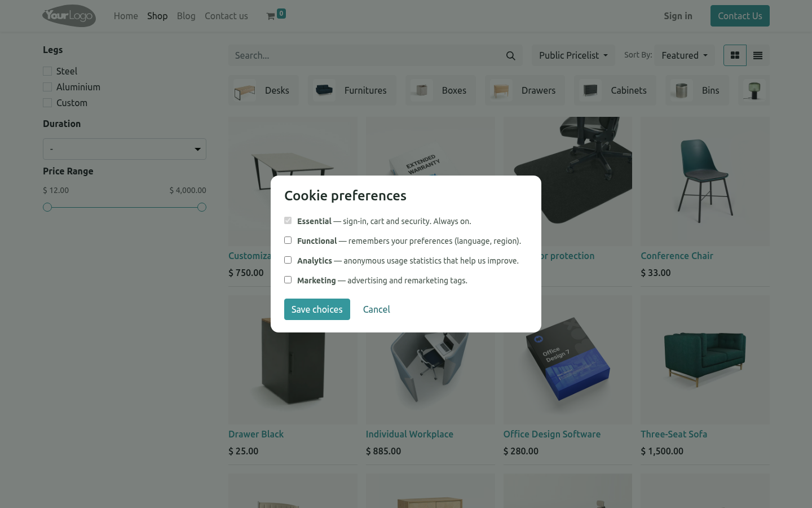Check the Steel legs filter
This screenshot has height=508, width=812.
[x=47, y=71]
